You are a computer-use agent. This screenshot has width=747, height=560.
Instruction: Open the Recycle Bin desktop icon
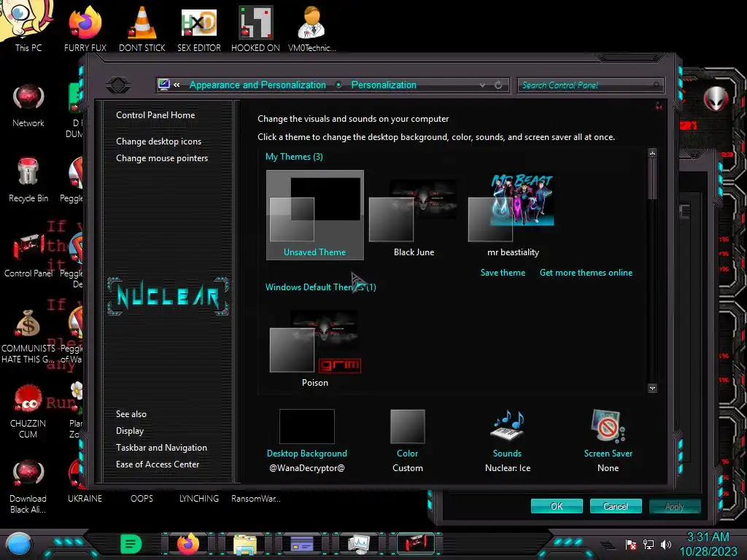click(28, 180)
